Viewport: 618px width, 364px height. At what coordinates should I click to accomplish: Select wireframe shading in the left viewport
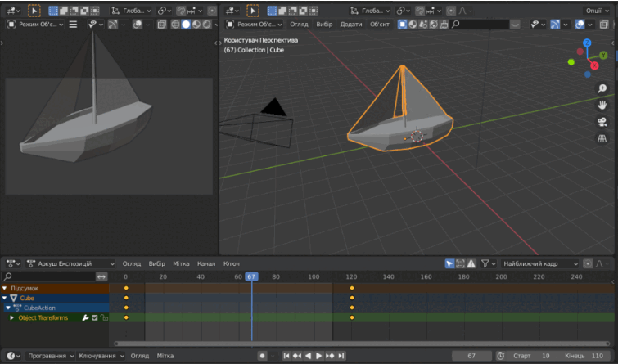tap(175, 25)
